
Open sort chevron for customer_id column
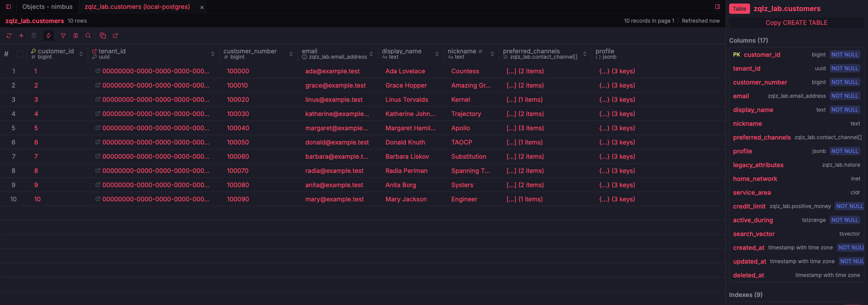pos(81,54)
